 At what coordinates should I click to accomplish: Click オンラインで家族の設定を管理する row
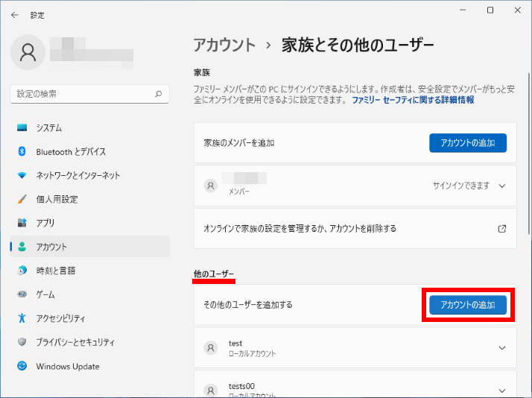355,229
